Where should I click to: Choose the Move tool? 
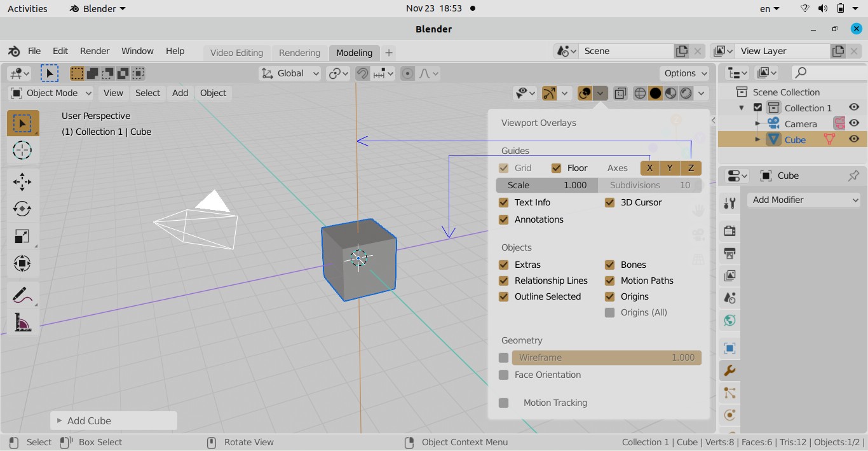(x=22, y=182)
